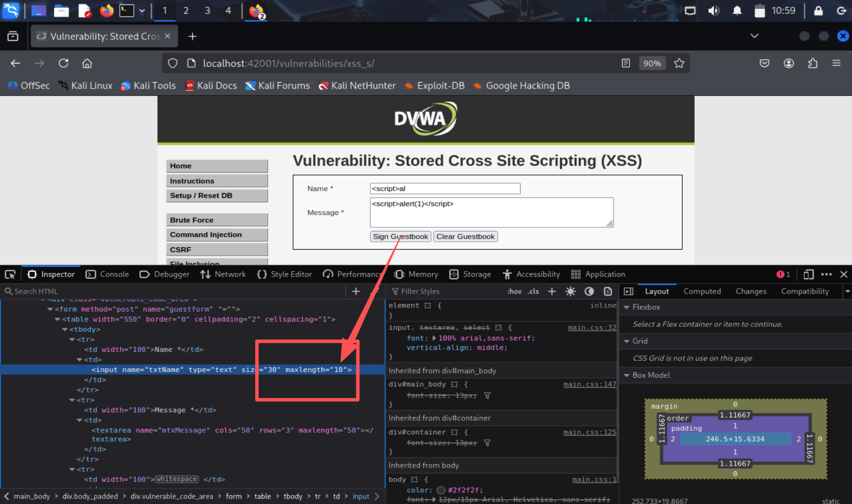
Task: Open the Firefox account icon
Action: [789, 63]
